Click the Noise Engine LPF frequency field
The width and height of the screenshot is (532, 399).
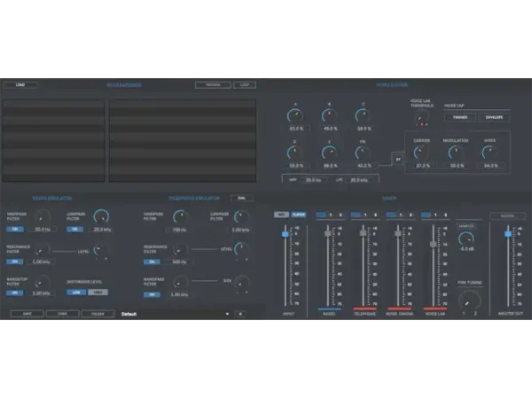click(359, 180)
